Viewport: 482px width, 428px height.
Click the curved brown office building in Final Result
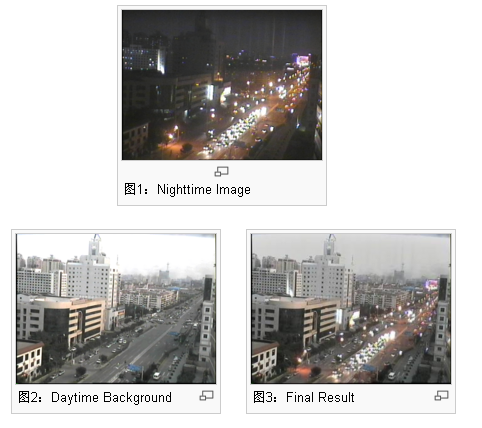click(297, 318)
